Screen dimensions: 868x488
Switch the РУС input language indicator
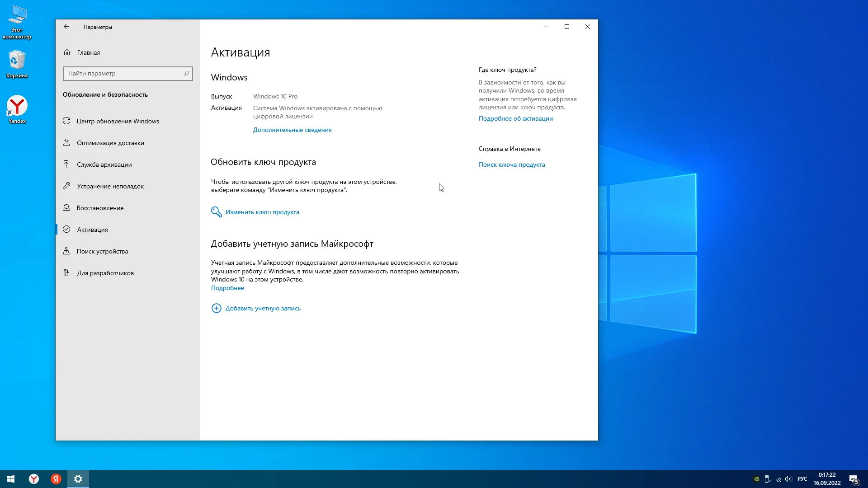tap(802, 479)
